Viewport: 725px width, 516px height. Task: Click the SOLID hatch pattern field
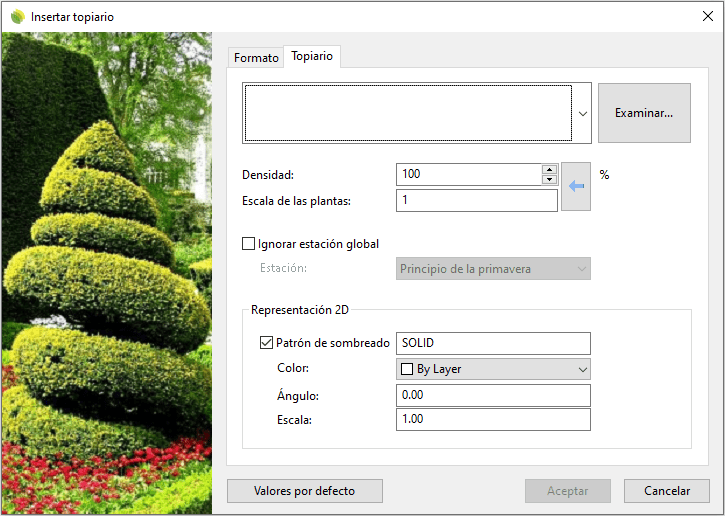pos(493,343)
